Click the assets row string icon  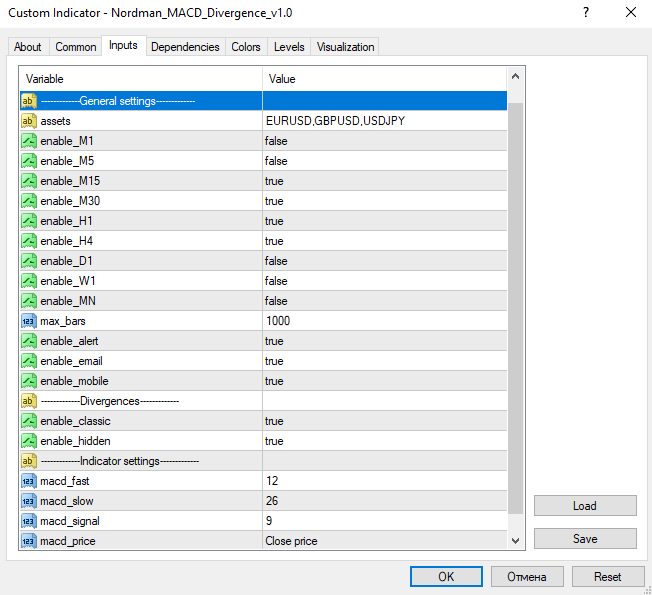pos(29,121)
